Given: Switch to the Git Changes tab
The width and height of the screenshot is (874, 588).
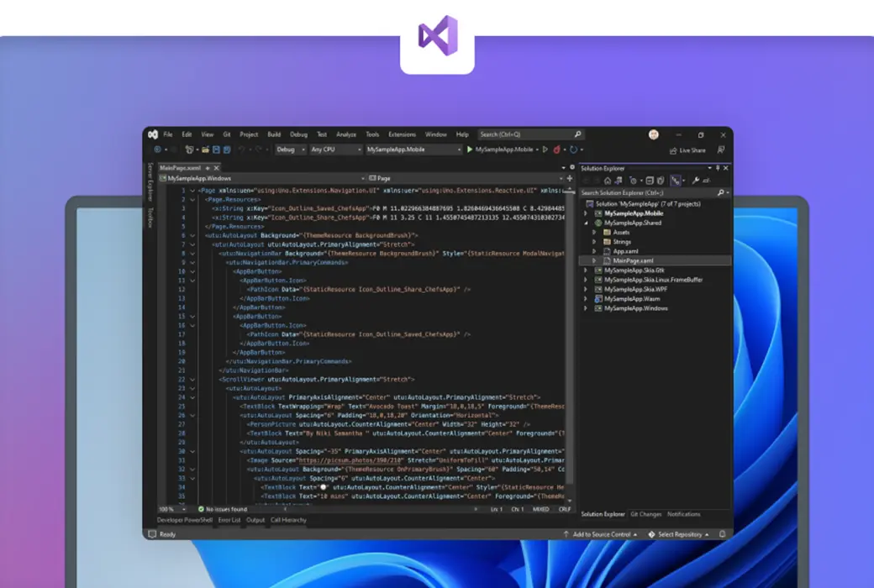Looking at the screenshot, I should 646,514.
